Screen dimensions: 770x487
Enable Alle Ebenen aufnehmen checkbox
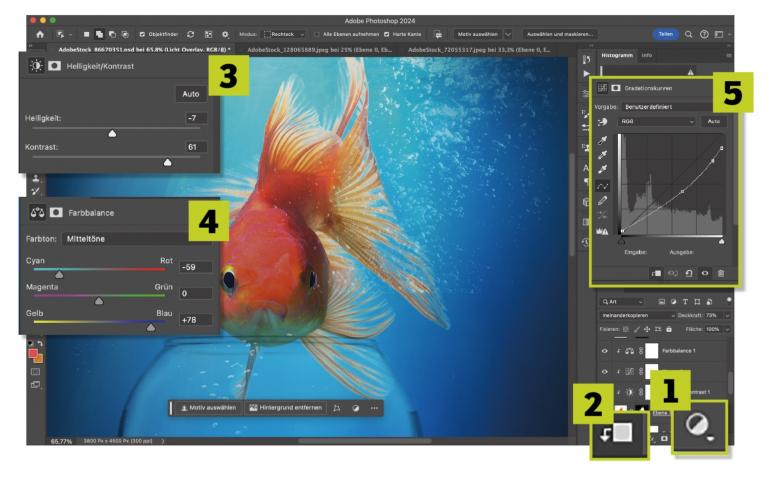point(317,34)
